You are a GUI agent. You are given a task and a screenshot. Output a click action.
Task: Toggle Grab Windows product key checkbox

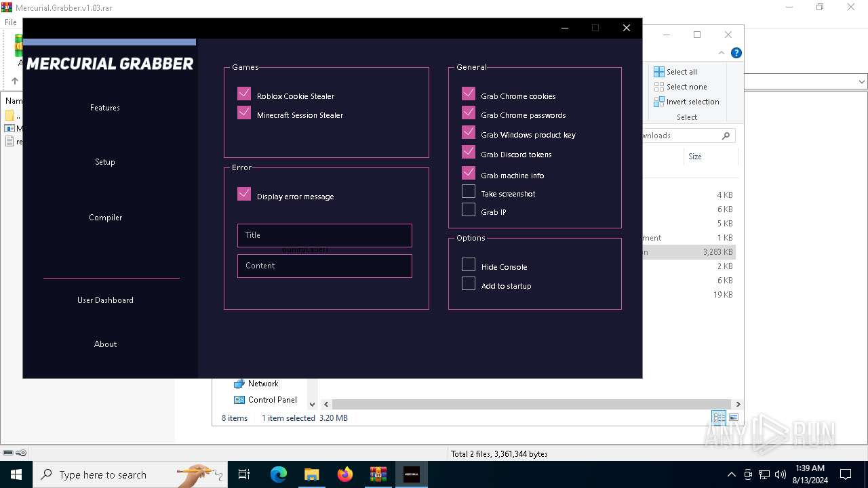pyautogui.click(x=469, y=132)
